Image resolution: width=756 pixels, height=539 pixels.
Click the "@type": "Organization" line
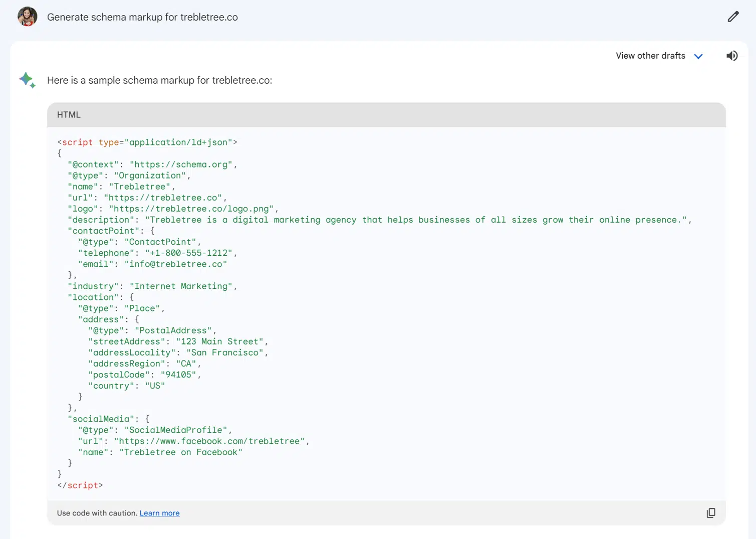[129, 175]
